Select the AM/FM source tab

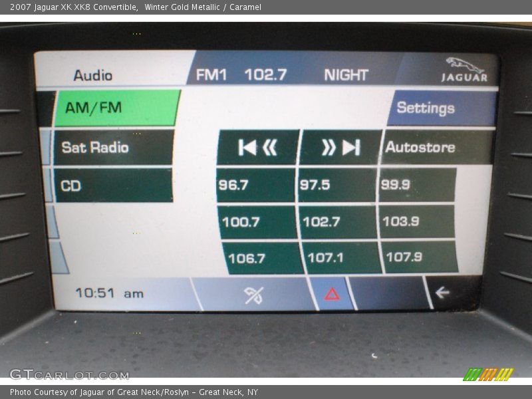click(117, 108)
